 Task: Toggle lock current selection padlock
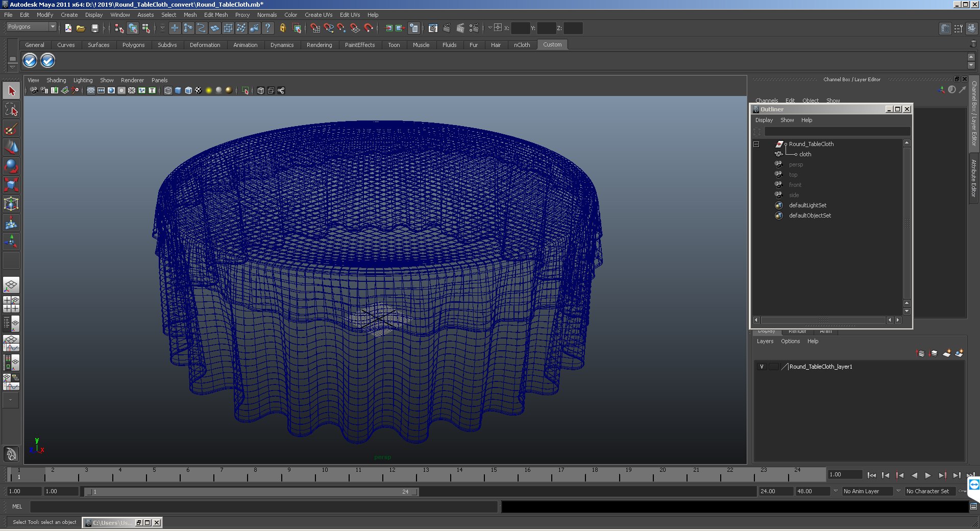[x=282, y=28]
